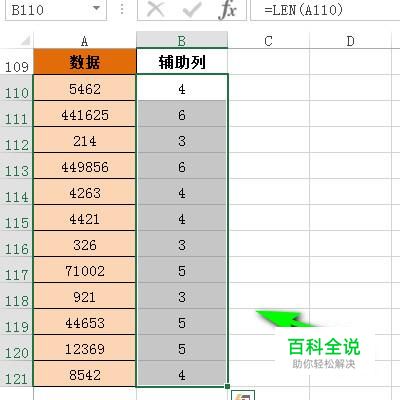This screenshot has height=400, width=400.
Task: Select row 120 header
Action: [16, 348]
